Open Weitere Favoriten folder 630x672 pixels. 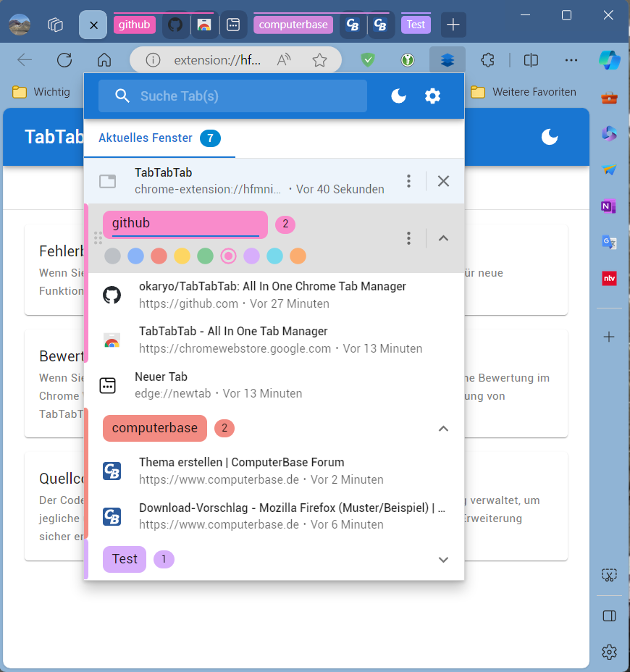click(x=524, y=92)
